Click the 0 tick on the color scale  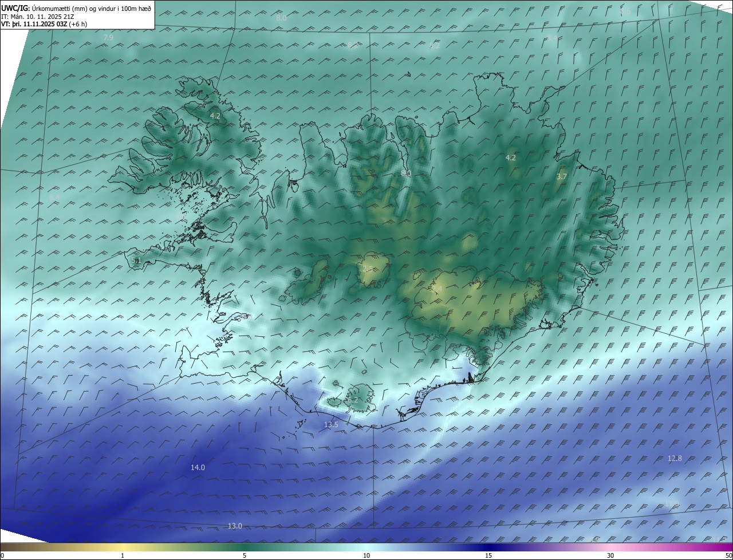point(2,555)
